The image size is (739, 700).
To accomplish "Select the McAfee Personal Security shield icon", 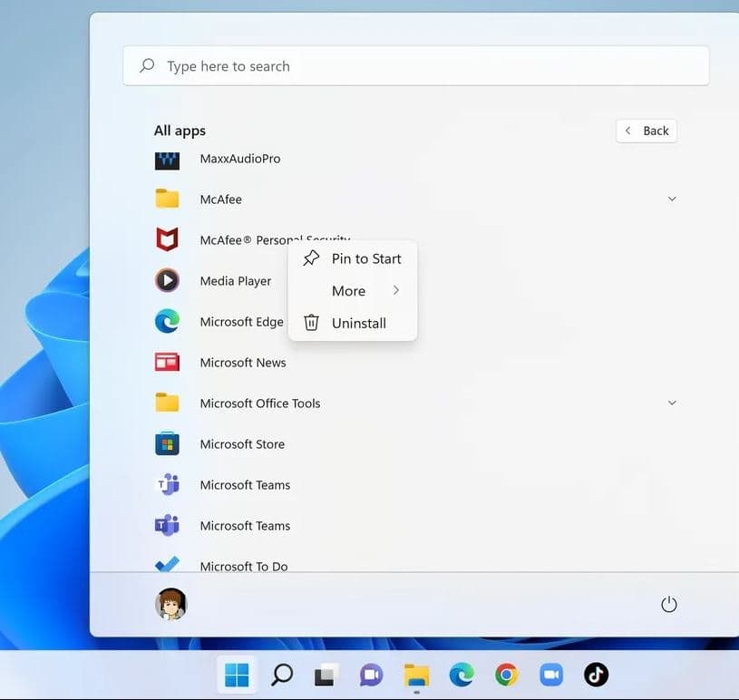I will coord(168,239).
